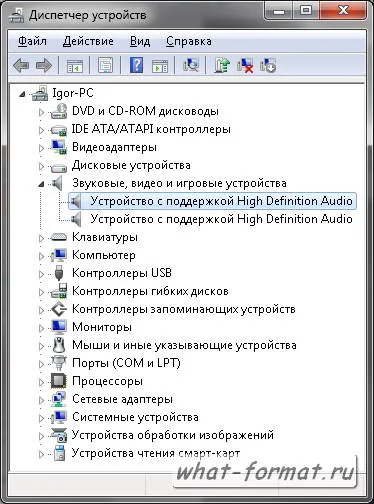Click the Контроллеры USB plug icon
Image resolution: width=374 pixels, height=504 pixels.
coord(58,273)
